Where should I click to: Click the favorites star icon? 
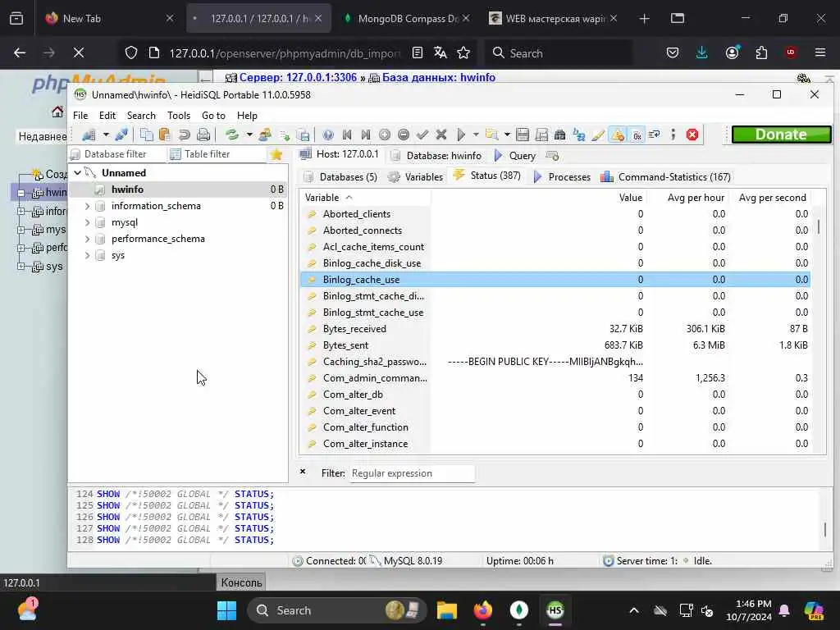point(276,154)
